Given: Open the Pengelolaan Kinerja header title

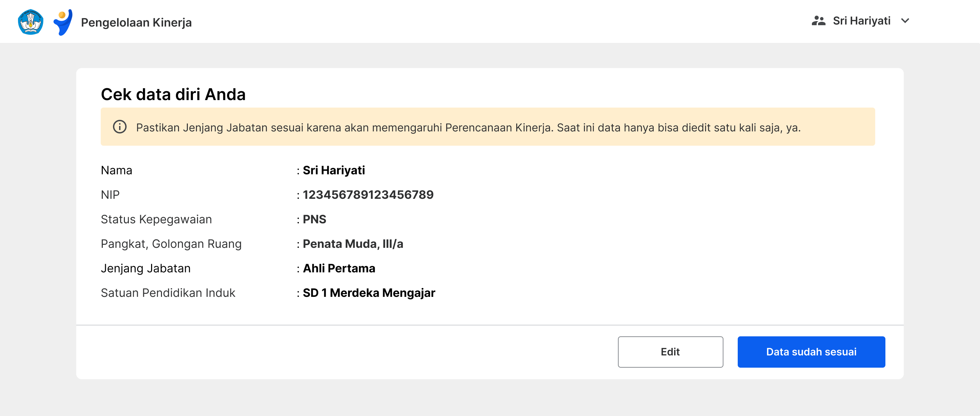Looking at the screenshot, I should click(x=136, y=22).
